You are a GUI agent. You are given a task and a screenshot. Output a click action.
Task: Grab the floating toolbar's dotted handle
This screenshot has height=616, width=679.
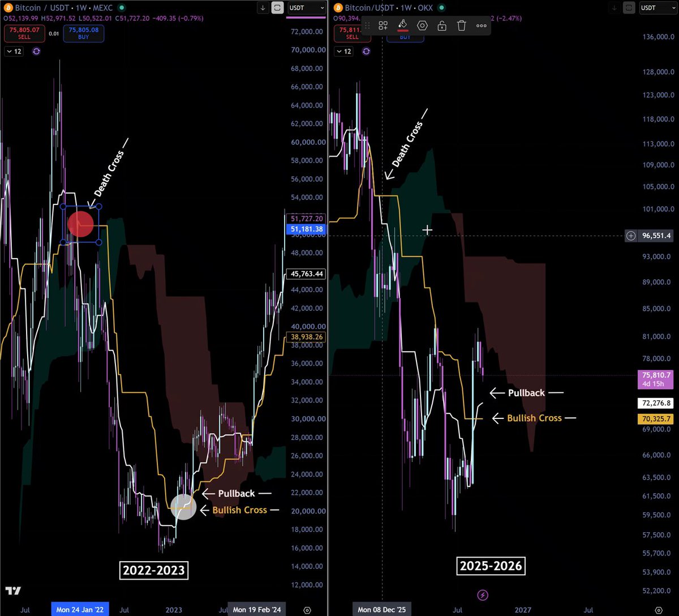pos(367,25)
